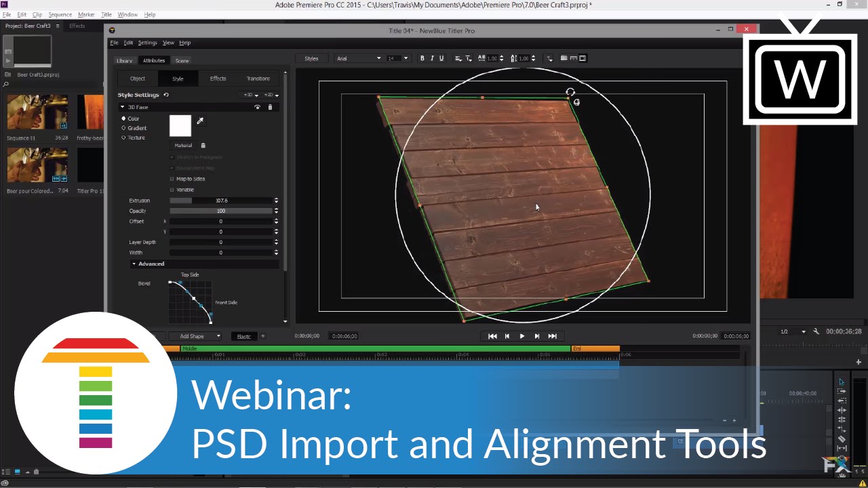Select the Texture fill radio button
This screenshot has width=868, height=488.
click(123, 138)
